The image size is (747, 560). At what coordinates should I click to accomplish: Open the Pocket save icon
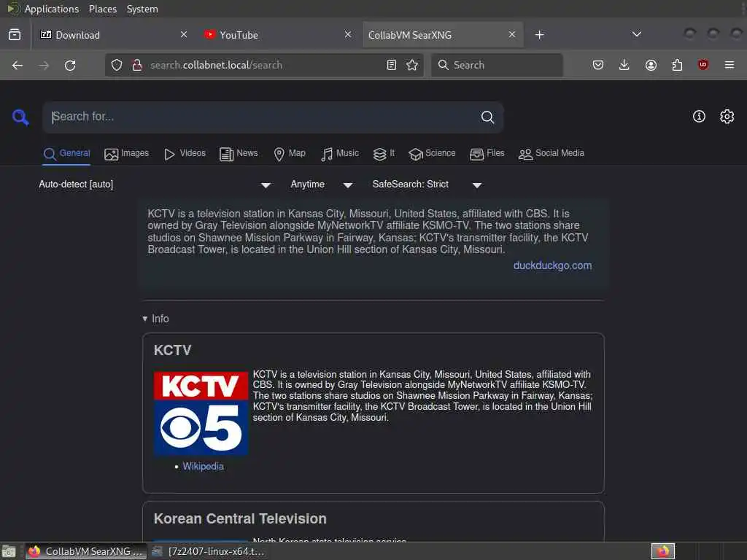(598, 65)
